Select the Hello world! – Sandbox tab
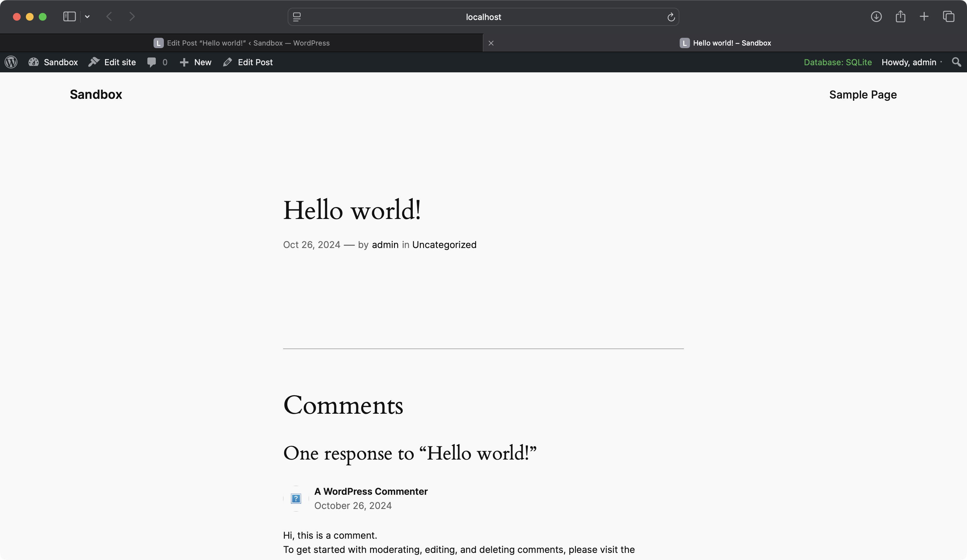 tap(725, 43)
